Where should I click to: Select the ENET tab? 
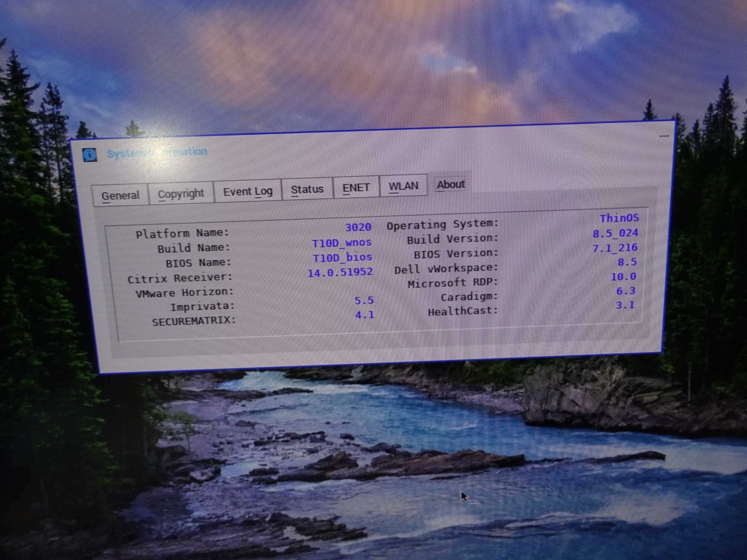356,185
